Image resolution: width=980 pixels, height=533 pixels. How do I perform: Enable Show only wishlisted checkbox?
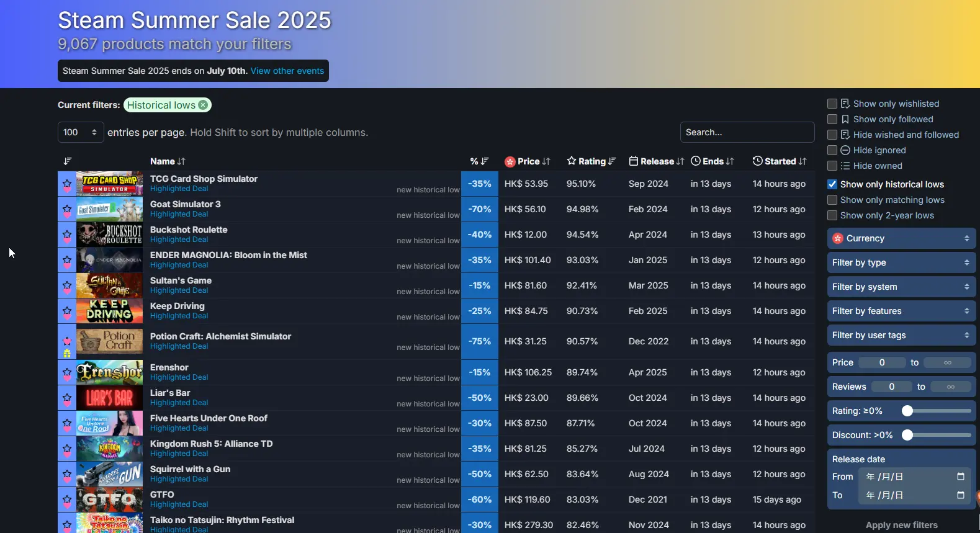[832, 104]
